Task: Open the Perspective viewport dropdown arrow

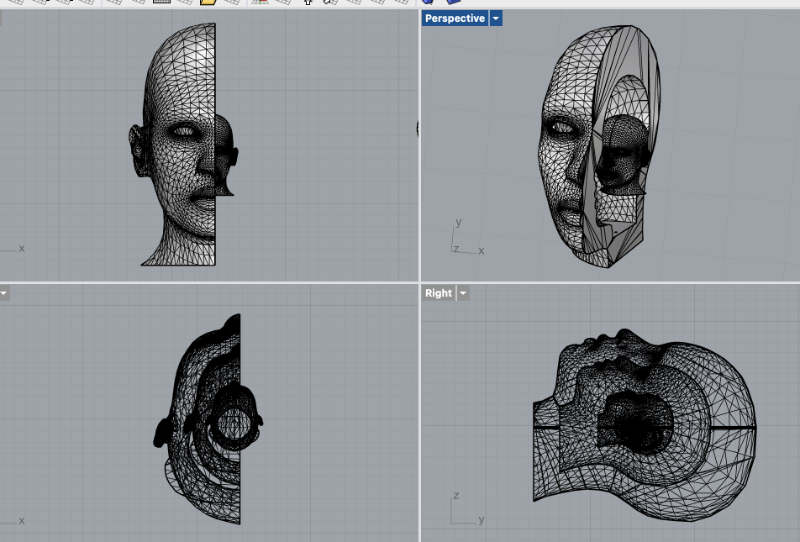Action: pos(496,19)
